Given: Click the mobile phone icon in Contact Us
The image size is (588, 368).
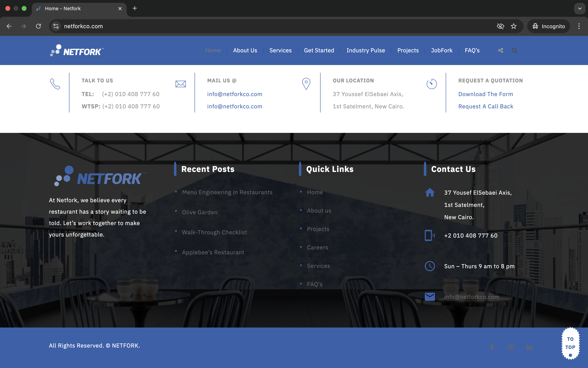Looking at the screenshot, I should [430, 235].
